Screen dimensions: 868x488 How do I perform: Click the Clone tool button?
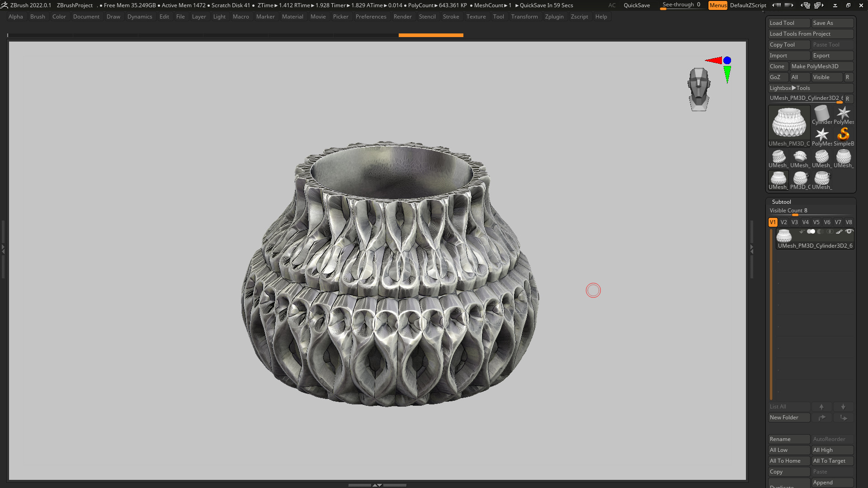click(778, 66)
